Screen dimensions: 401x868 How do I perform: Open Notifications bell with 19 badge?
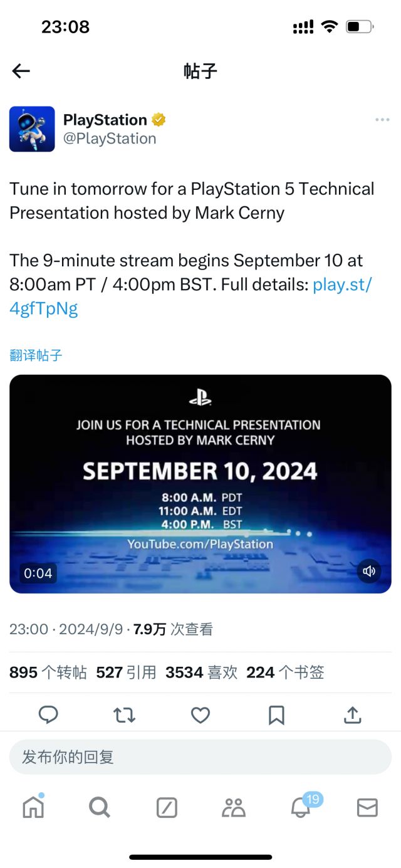(x=301, y=808)
